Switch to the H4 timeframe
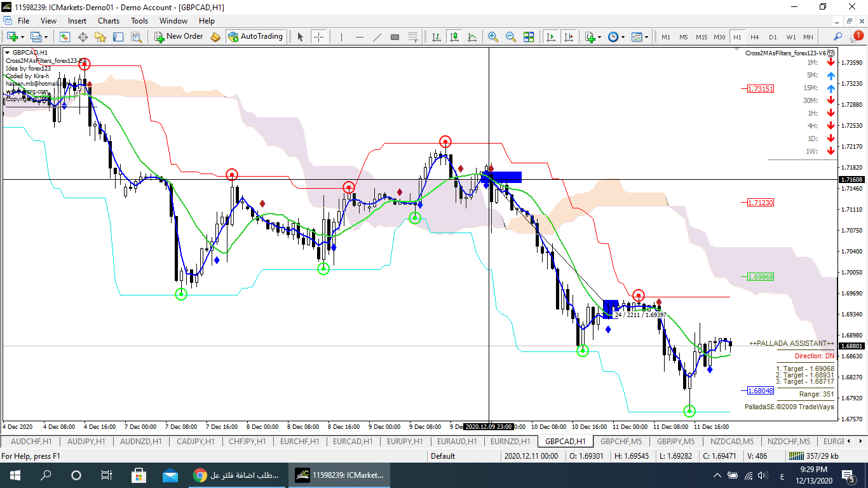Image resolution: width=868 pixels, height=488 pixels. point(754,37)
